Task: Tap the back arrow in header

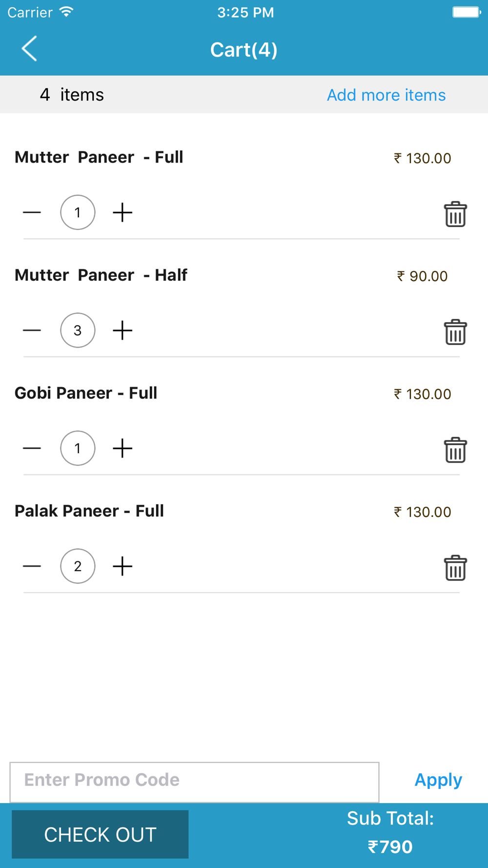Action: pos(30,49)
